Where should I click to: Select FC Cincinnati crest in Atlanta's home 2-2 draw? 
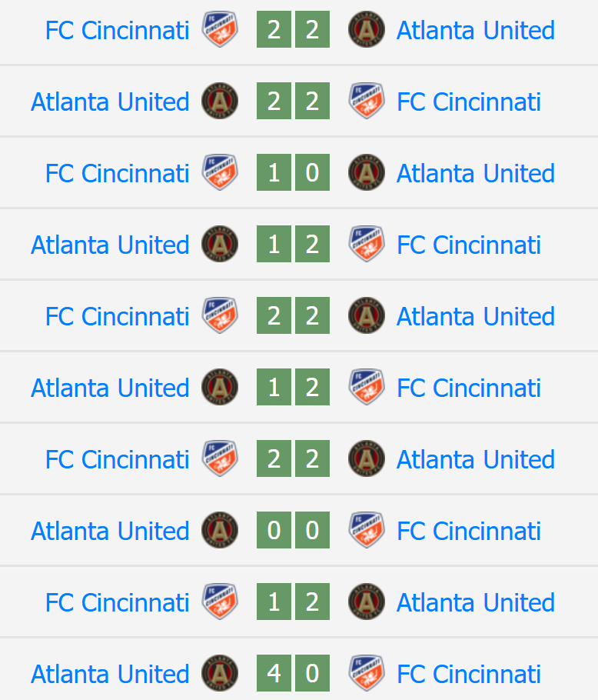367,102
